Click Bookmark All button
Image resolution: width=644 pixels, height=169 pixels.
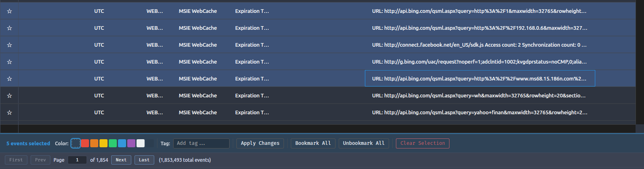[313, 143]
